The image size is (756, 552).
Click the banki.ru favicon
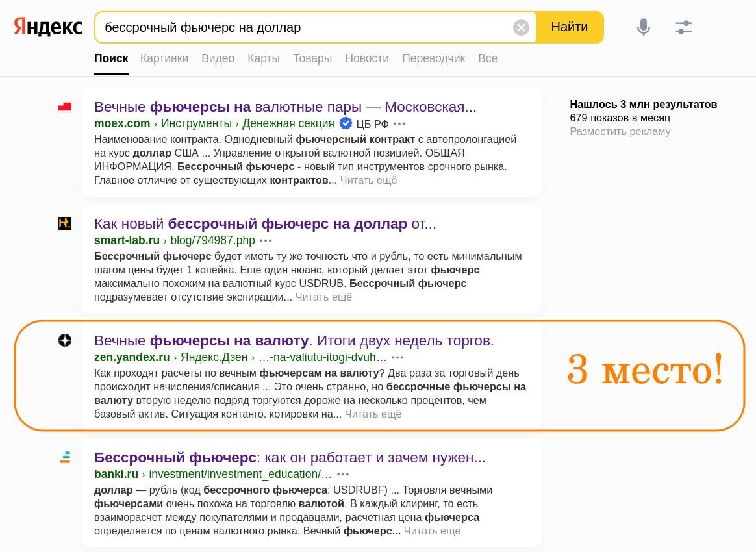pyautogui.click(x=64, y=457)
